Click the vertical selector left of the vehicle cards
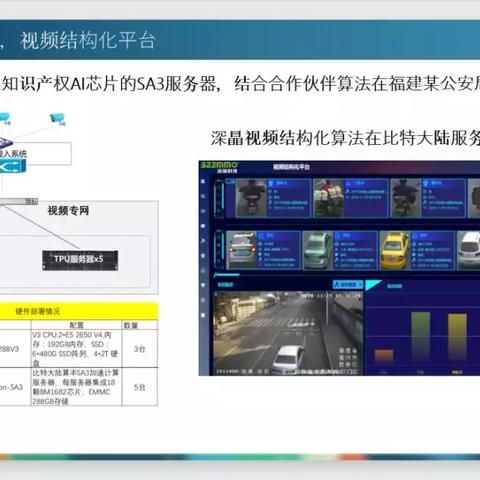 (x=219, y=250)
